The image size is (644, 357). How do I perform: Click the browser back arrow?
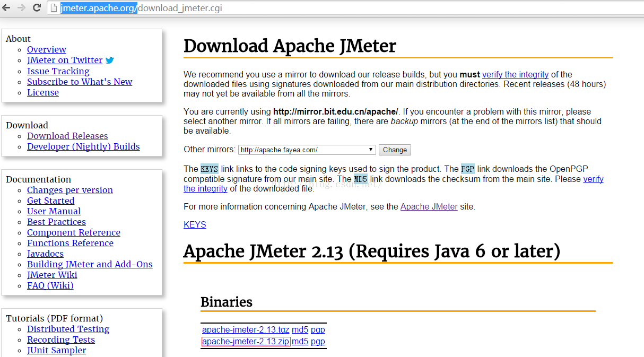tap(6, 7)
